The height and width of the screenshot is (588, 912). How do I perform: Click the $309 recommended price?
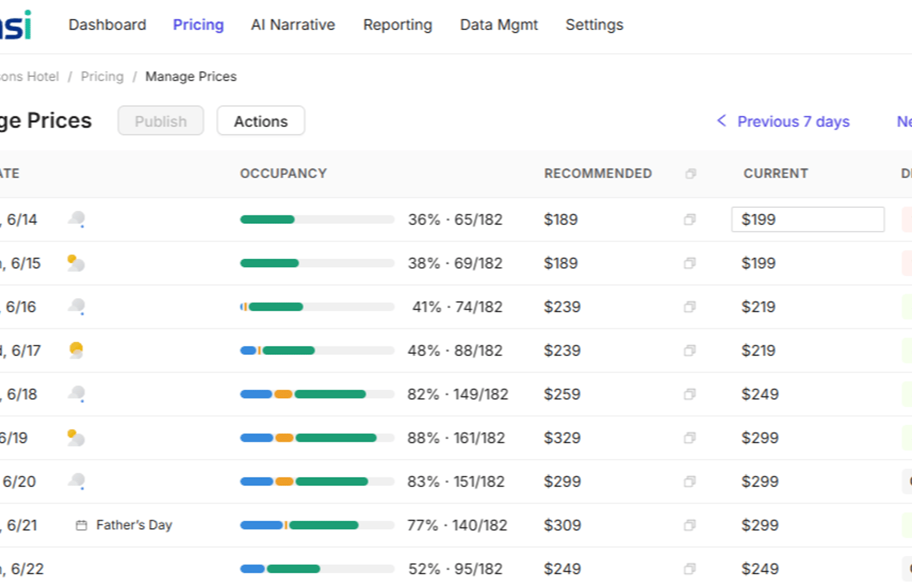tap(563, 525)
